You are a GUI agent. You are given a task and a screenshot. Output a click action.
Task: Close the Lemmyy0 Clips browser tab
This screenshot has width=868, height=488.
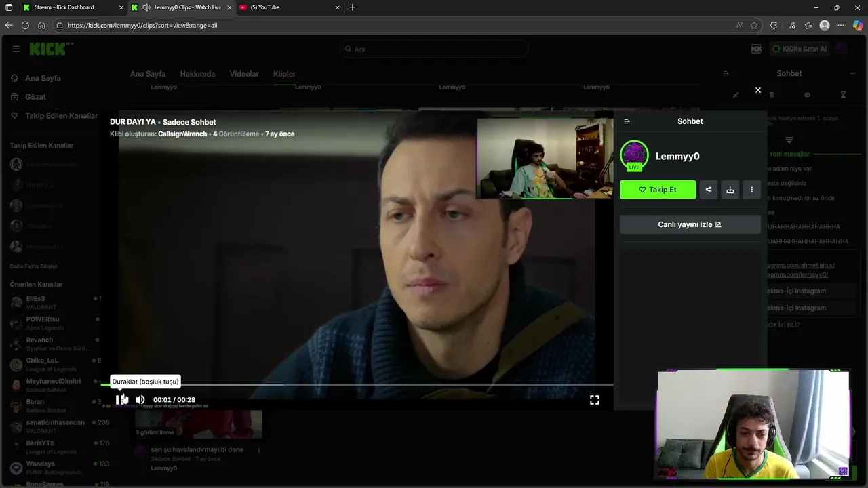coord(229,7)
